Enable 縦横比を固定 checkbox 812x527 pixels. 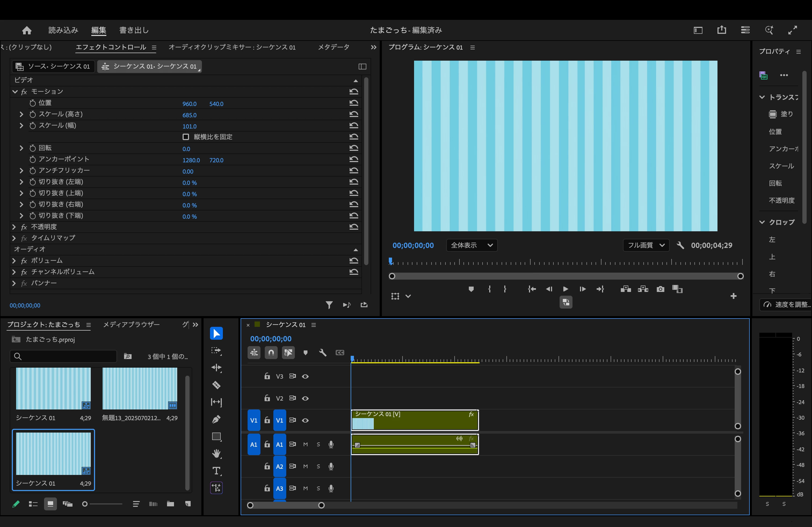coord(186,137)
